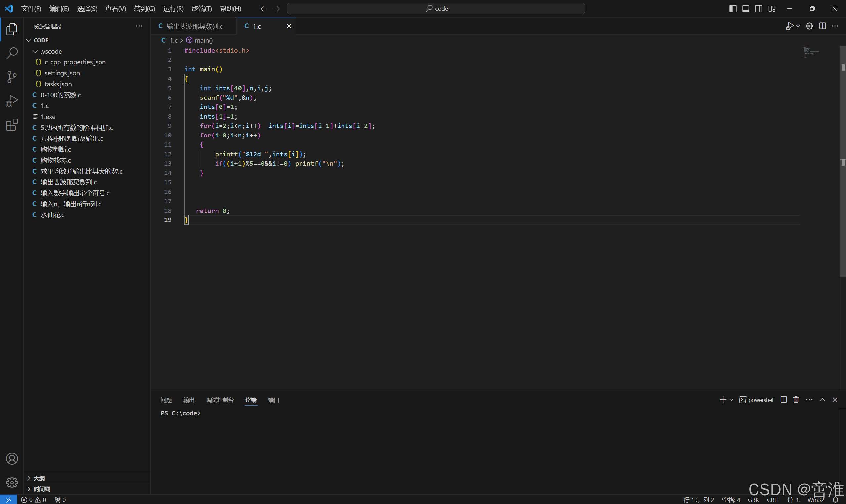Toggle the primary side bar visibility
The height and width of the screenshot is (504, 846).
click(733, 9)
